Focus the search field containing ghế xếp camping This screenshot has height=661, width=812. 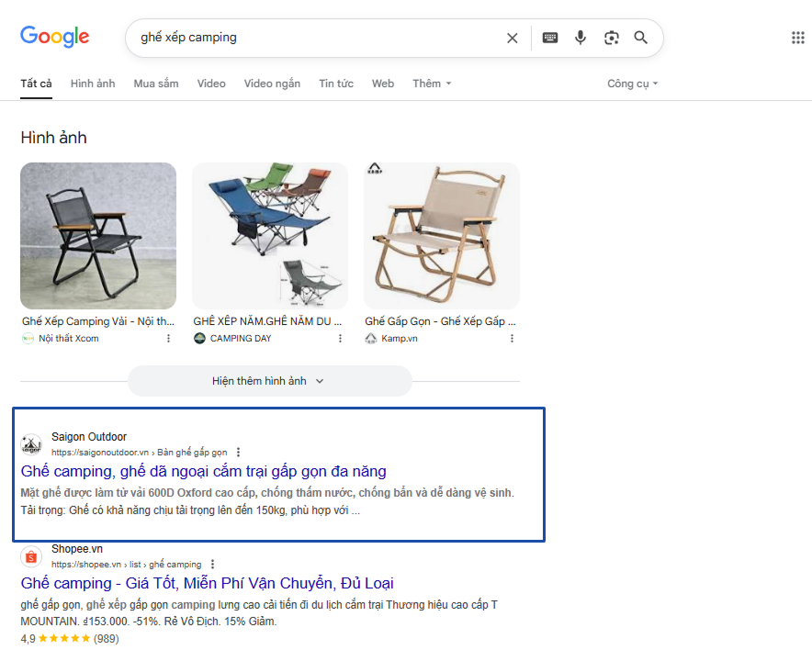(316, 38)
